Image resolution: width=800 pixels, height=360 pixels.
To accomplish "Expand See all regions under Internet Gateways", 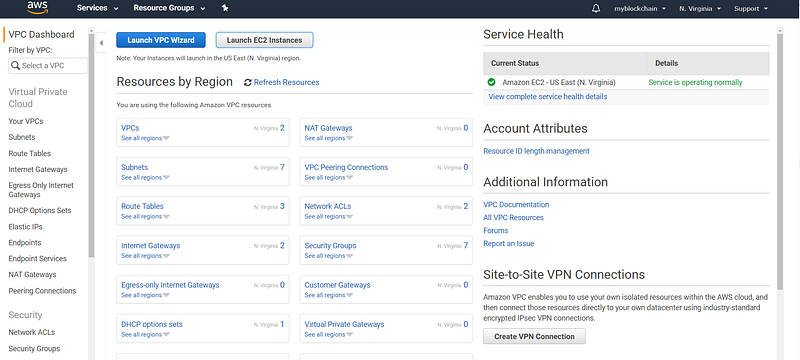I will pos(145,256).
